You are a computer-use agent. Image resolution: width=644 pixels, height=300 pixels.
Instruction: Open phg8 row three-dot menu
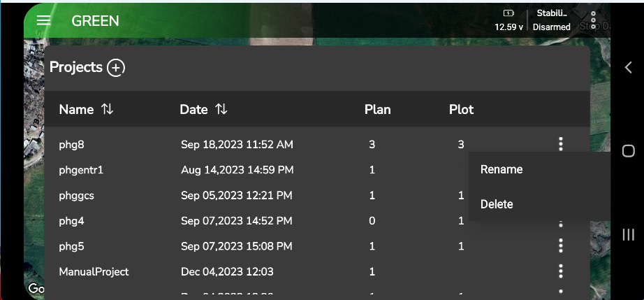(560, 144)
